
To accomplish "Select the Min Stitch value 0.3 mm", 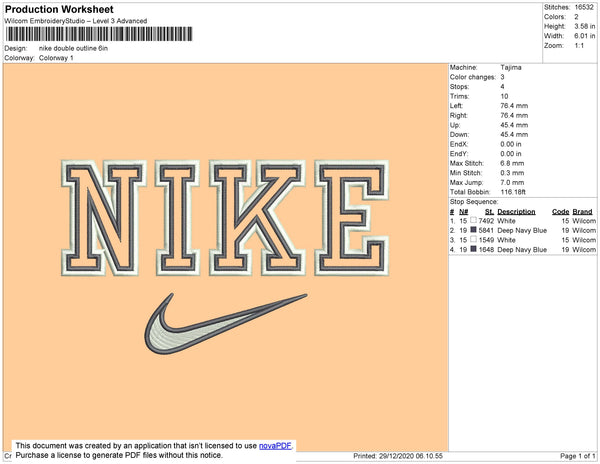I will click(x=512, y=173).
